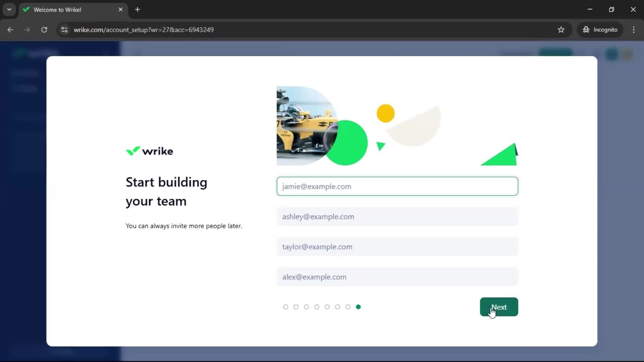Click the address bar URL

click(144, 29)
